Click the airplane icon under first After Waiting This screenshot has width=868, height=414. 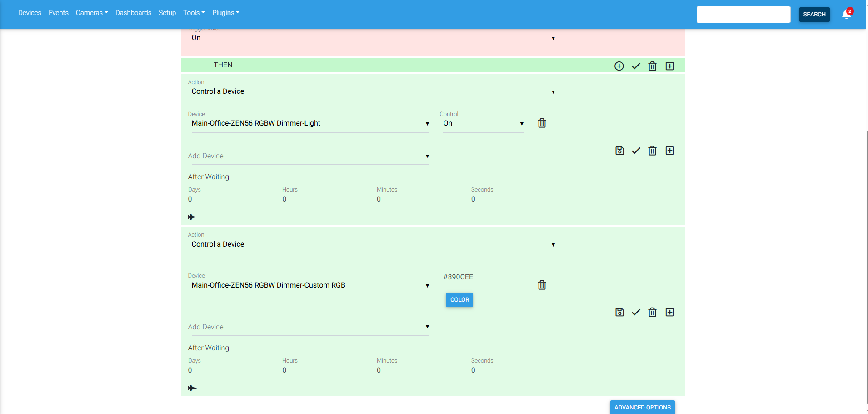tap(192, 217)
